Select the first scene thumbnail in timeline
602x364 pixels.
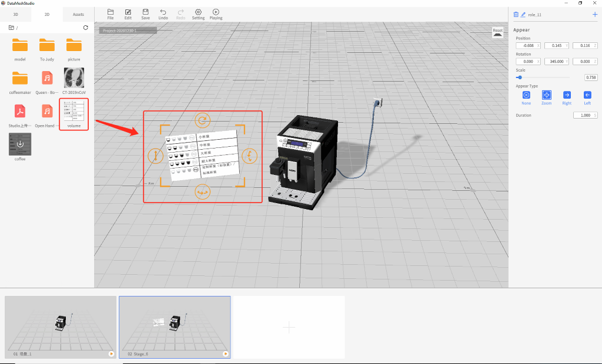[61, 327]
